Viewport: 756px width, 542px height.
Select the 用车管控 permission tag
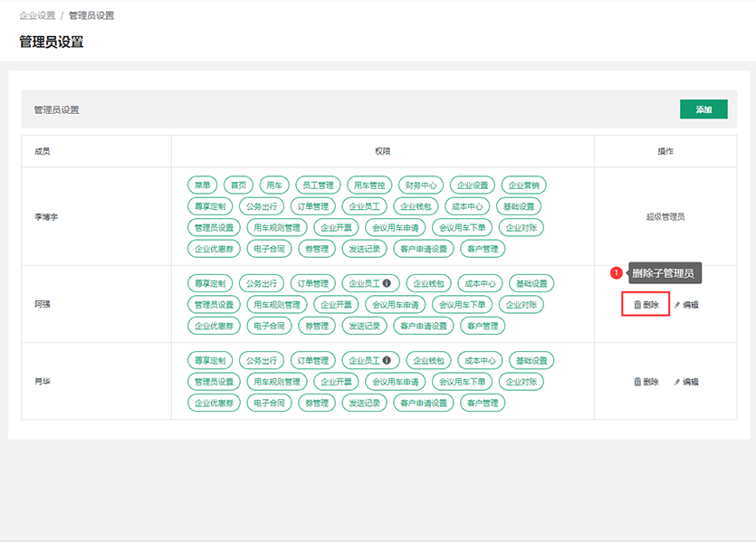click(x=369, y=185)
